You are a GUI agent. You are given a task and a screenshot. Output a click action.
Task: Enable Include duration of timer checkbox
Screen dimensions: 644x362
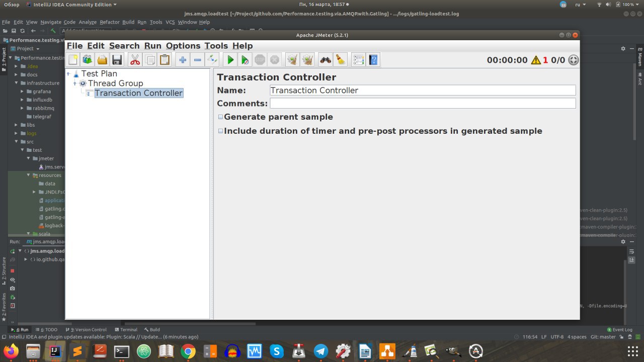(220, 131)
